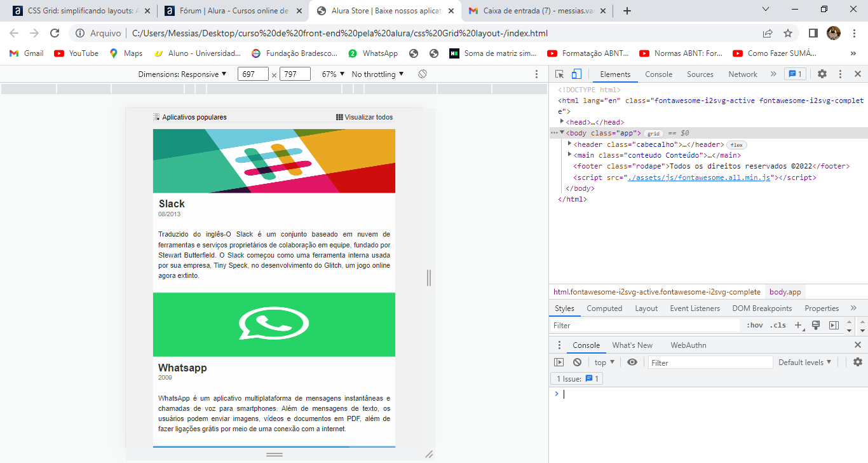This screenshot has height=463, width=868.
Task: Open the YouTube bookmark
Action: (x=76, y=53)
